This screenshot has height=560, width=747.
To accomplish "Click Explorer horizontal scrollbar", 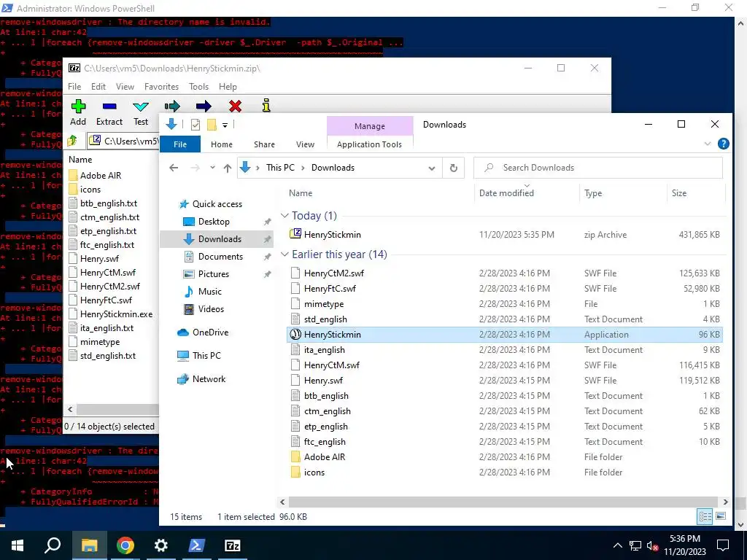I will (x=503, y=502).
